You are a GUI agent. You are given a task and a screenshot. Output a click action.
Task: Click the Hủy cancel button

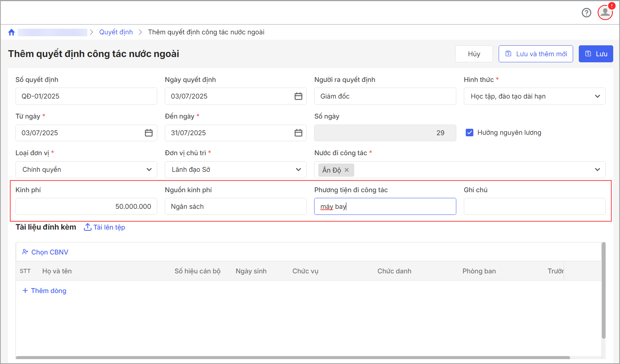point(474,54)
